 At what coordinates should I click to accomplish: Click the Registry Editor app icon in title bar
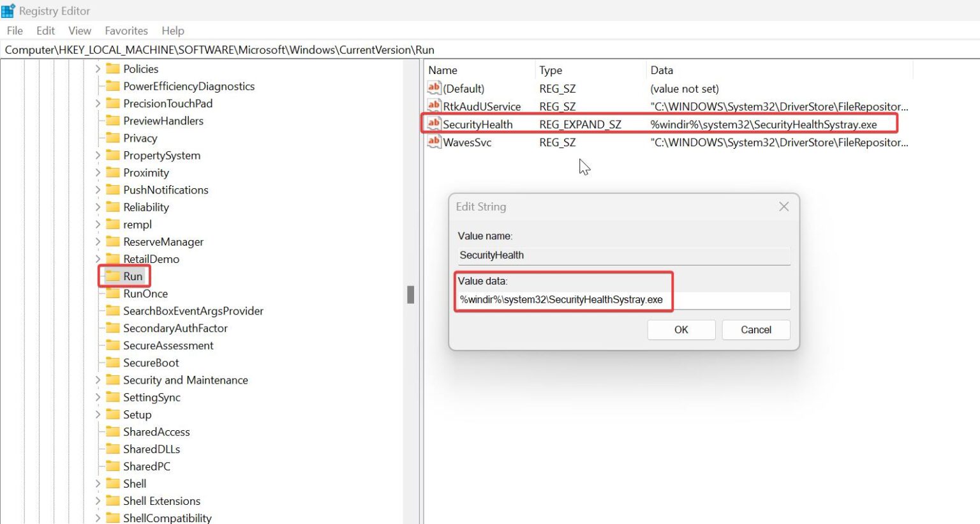tap(8, 11)
